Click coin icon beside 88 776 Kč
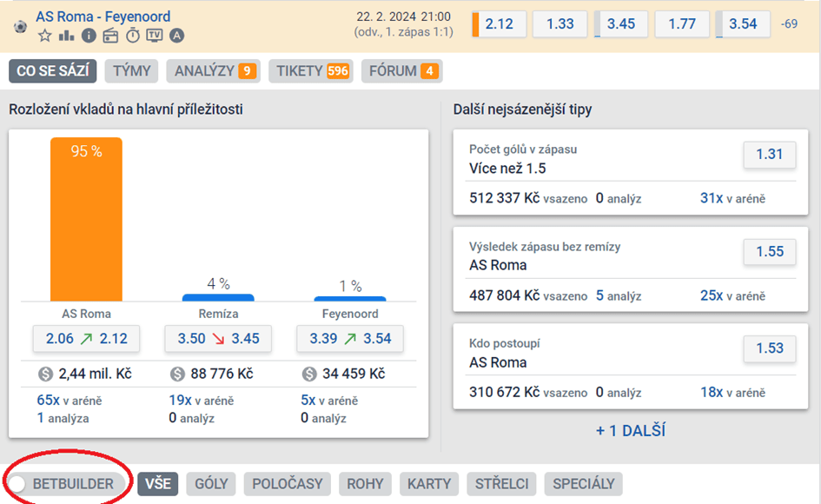 point(177,374)
